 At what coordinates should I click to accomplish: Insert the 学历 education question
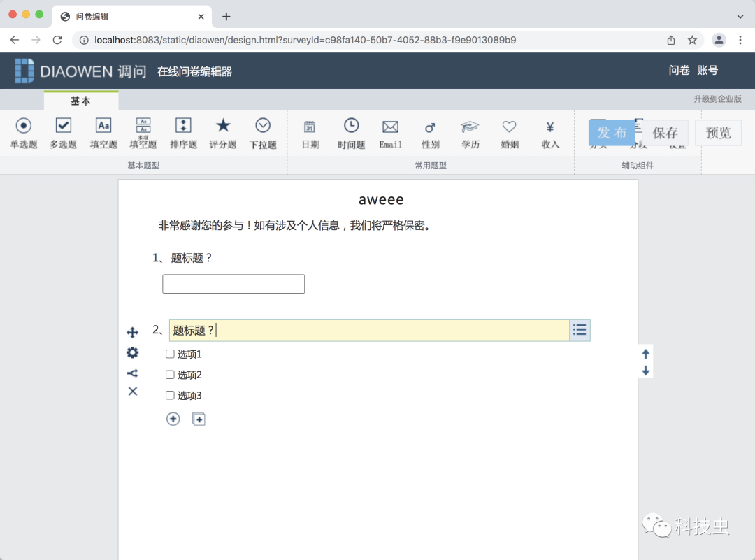pyautogui.click(x=470, y=134)
